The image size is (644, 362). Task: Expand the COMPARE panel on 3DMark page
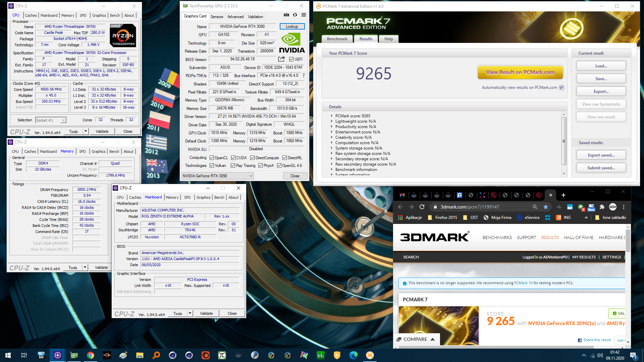click(416, 339)
